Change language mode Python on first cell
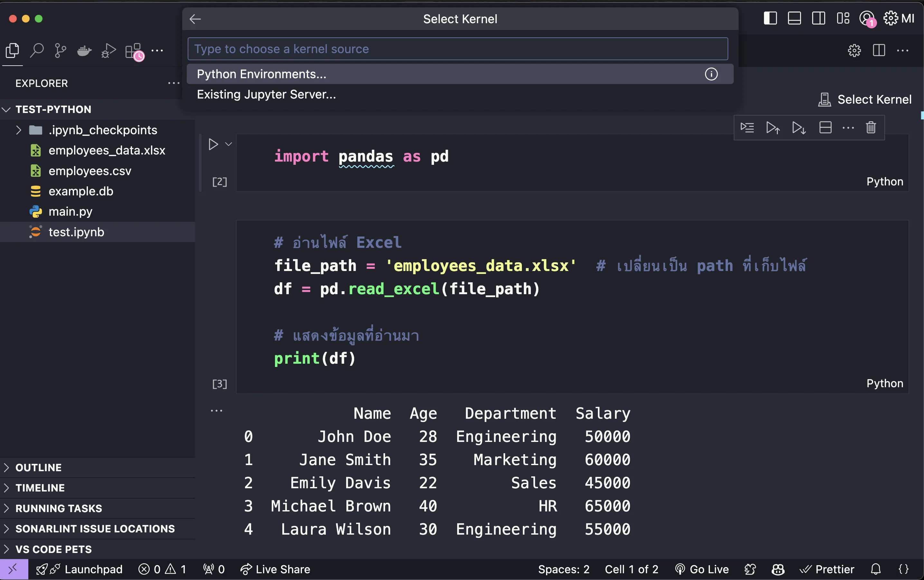Image resolution: width=924 pixels, height=580 pixels. [885, 182]
